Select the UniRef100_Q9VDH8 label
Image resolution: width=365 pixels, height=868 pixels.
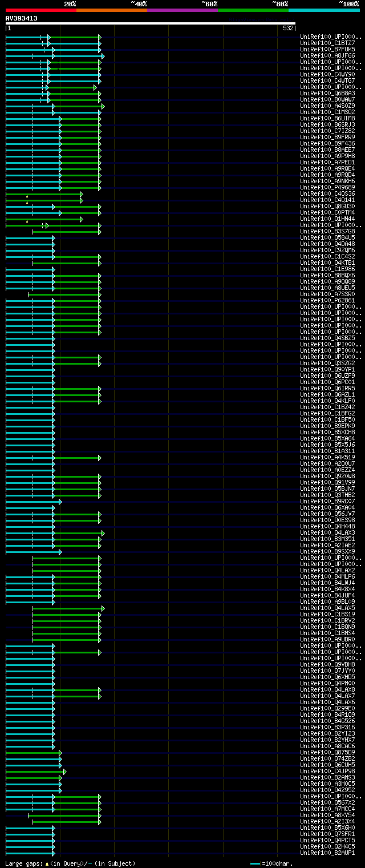328,664
